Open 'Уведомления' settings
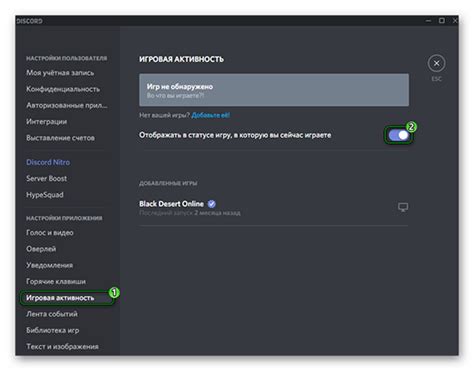The width and height of the screenshot is (474, 371). (49, 265)
